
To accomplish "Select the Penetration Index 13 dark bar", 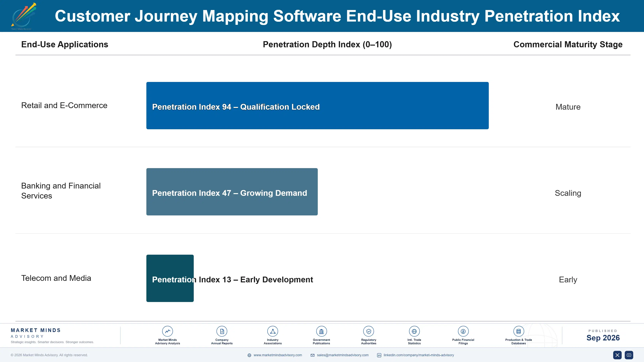I will tap(170, 278).
